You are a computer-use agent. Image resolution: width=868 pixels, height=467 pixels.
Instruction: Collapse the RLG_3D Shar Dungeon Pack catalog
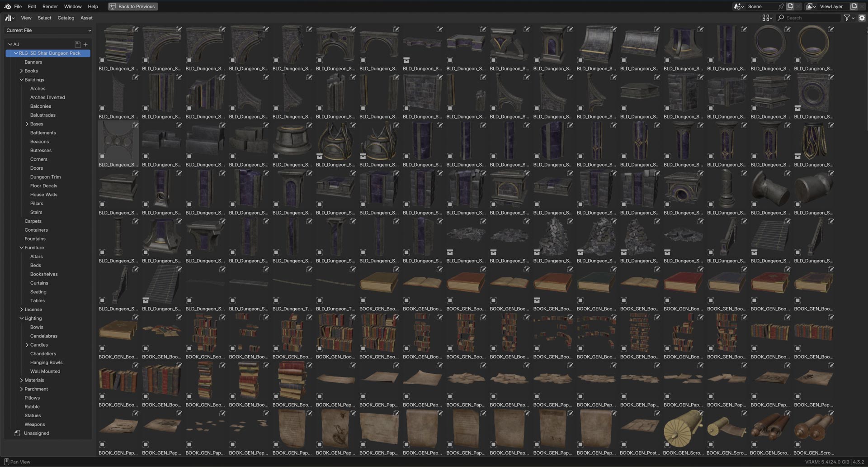tap(16, 53)
